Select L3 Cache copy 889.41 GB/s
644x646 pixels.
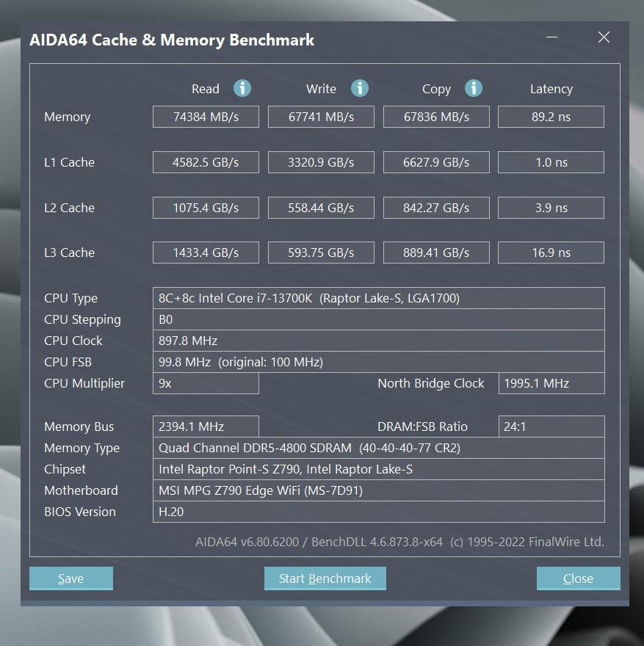[436, 253]
